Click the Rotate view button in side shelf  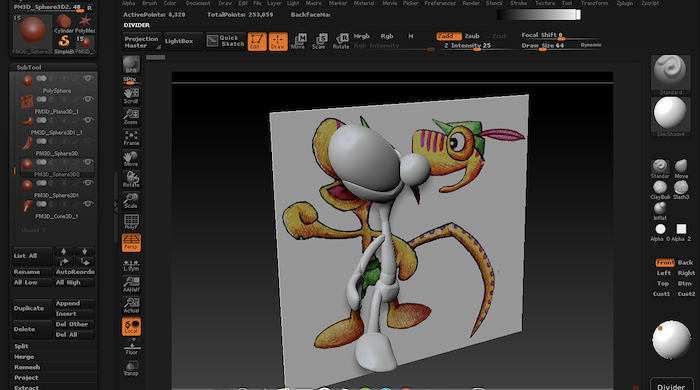(x=131, y=179)
